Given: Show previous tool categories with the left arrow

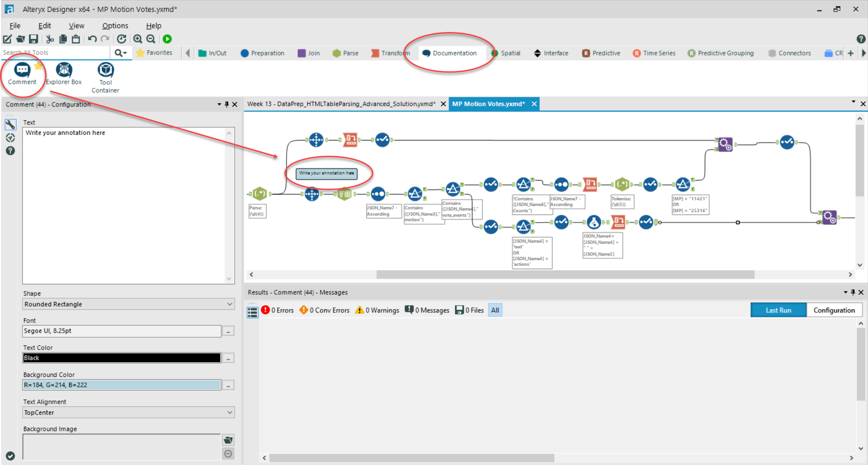Looking at the screenshot, I should point(188,53).
